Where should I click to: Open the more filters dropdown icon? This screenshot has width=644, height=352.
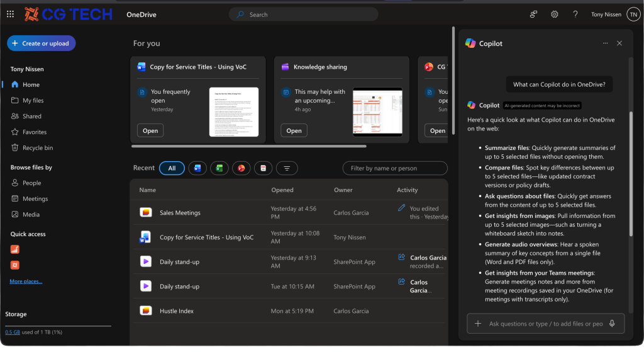287,168
